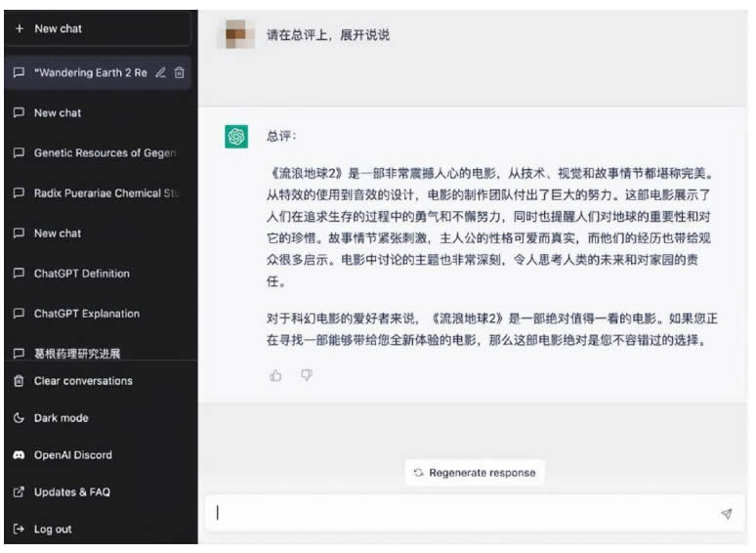
Task: Select Clear conversations in the sidebar
Action: click(x=82, y=381)
